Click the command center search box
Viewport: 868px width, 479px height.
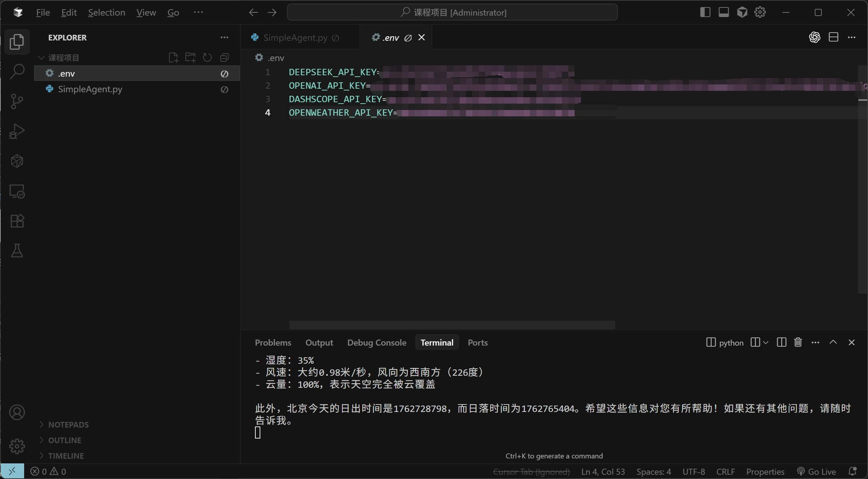[x=452, y=12]
